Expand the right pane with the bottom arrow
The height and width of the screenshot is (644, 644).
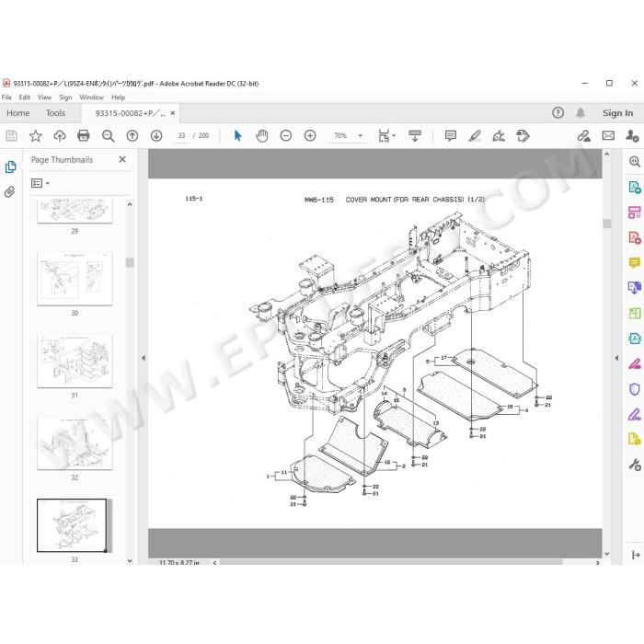click(636, 555)
